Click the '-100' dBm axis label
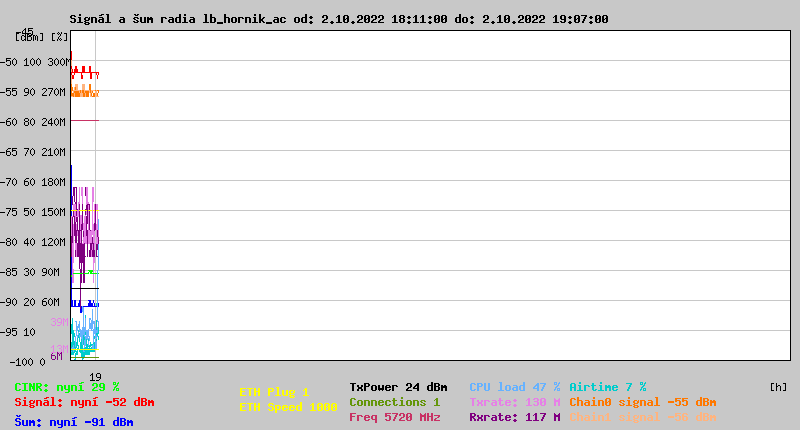This screenshot has width=800, height=430. click(21, 363)
